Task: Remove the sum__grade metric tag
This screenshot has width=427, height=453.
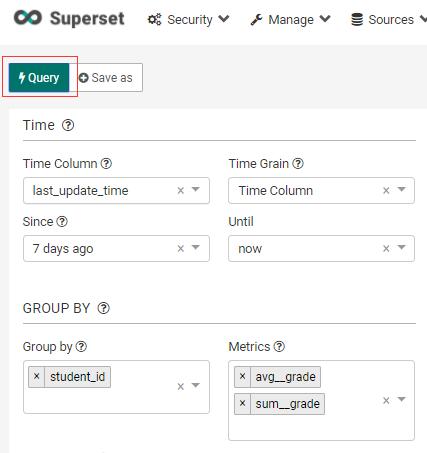Action: pyautogui.click(x=242, y=404)
